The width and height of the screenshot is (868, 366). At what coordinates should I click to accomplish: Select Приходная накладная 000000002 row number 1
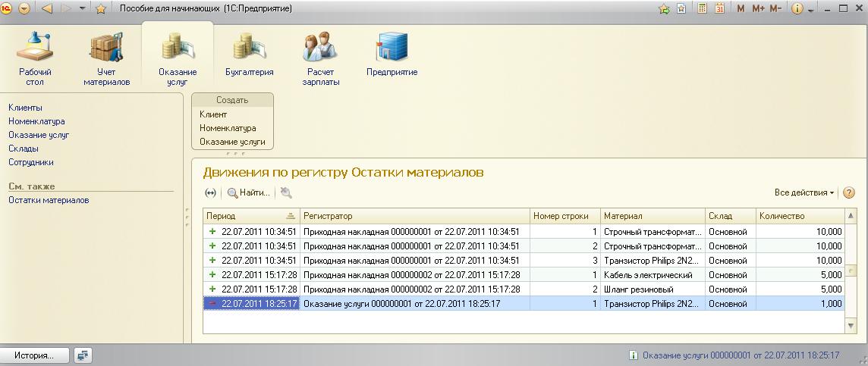pyautogui.click(x=524, y=275)
